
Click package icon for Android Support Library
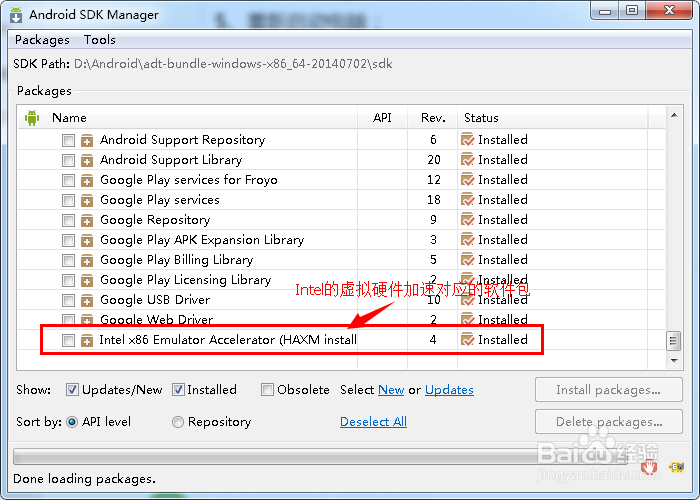click(87, 160)
